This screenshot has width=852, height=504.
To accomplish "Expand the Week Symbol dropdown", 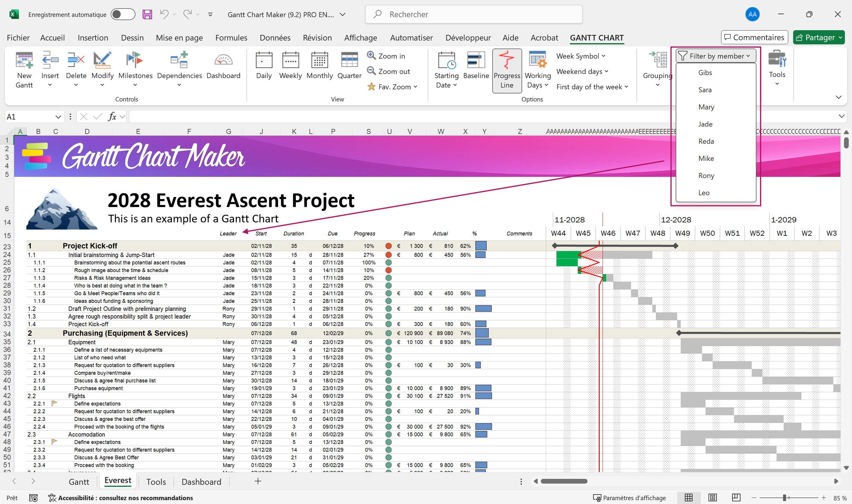I will click(580, 56).
